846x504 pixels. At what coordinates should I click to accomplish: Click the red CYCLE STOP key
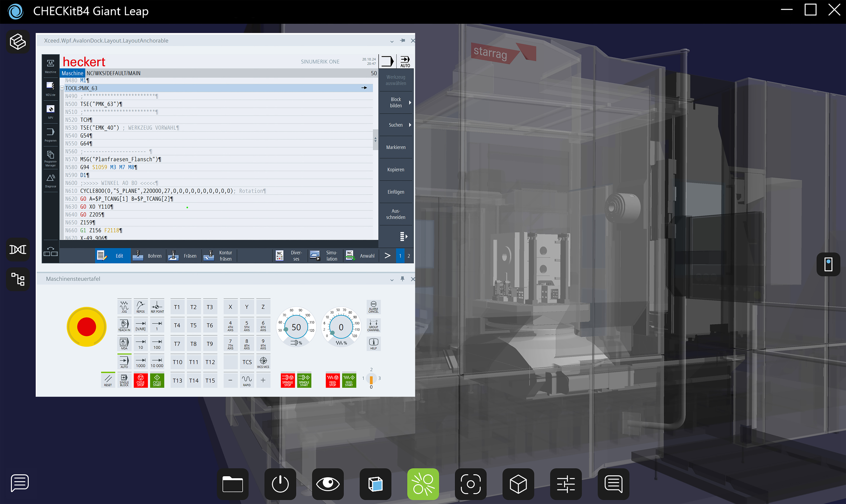coord(141,380)
